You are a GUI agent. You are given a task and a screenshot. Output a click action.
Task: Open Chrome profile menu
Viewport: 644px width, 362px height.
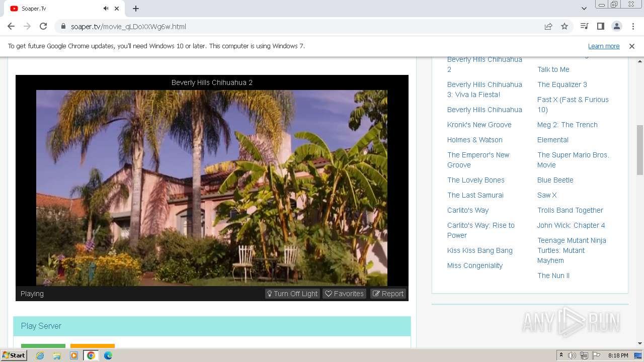(x=616, y=27)
